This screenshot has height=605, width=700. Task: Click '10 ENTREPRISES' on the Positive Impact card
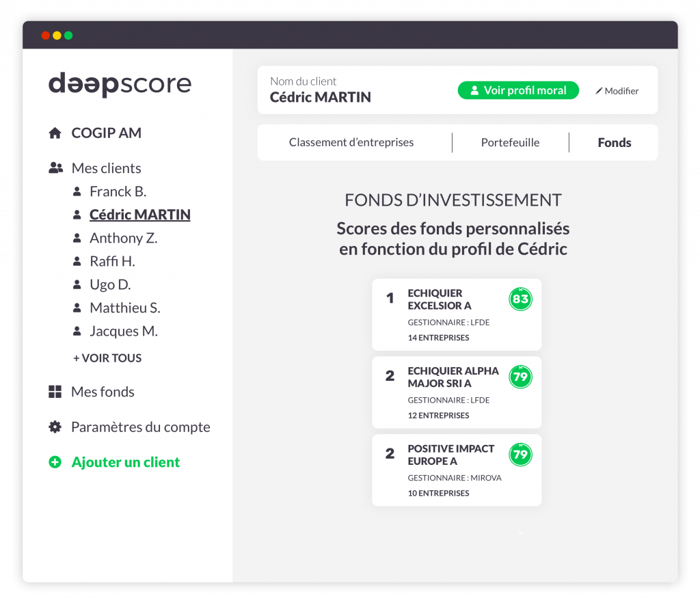pyautogui.click(x=438, y=493)
